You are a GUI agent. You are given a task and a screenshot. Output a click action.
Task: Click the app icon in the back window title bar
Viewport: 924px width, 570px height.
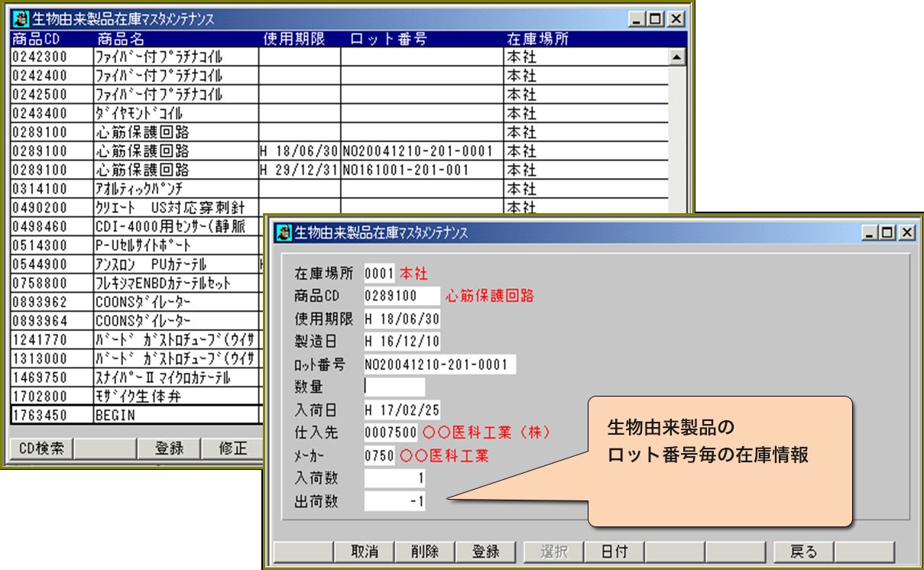(21, 19)
